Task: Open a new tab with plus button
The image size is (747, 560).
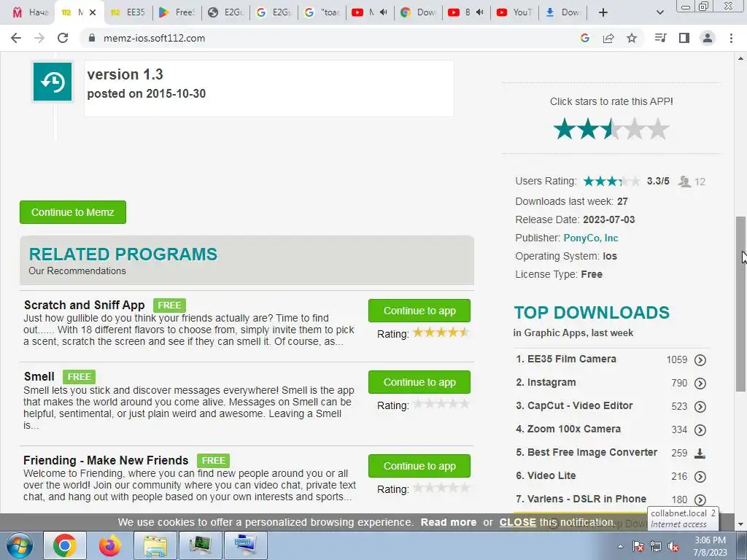Action: [x=603, y=12]
